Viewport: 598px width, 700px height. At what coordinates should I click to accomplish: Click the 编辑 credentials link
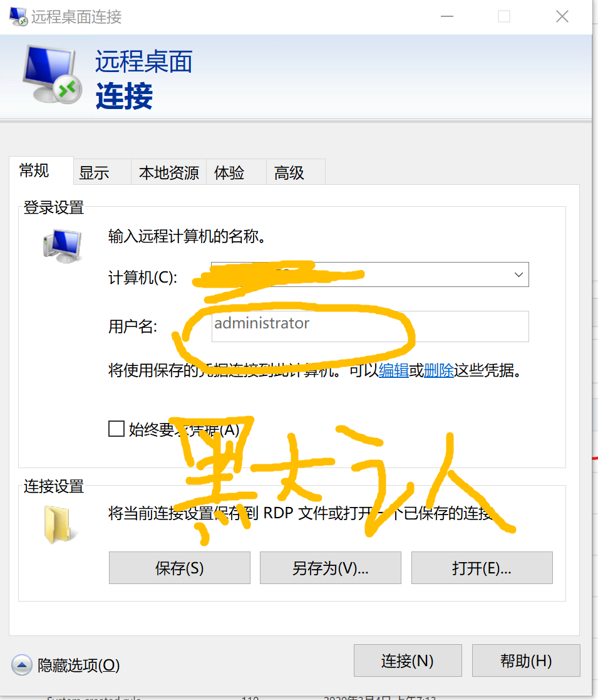pyautogui.click(x=394, y=370)
